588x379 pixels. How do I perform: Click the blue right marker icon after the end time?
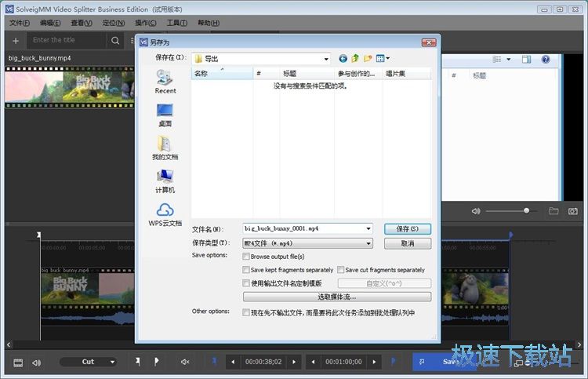(393, 361)
